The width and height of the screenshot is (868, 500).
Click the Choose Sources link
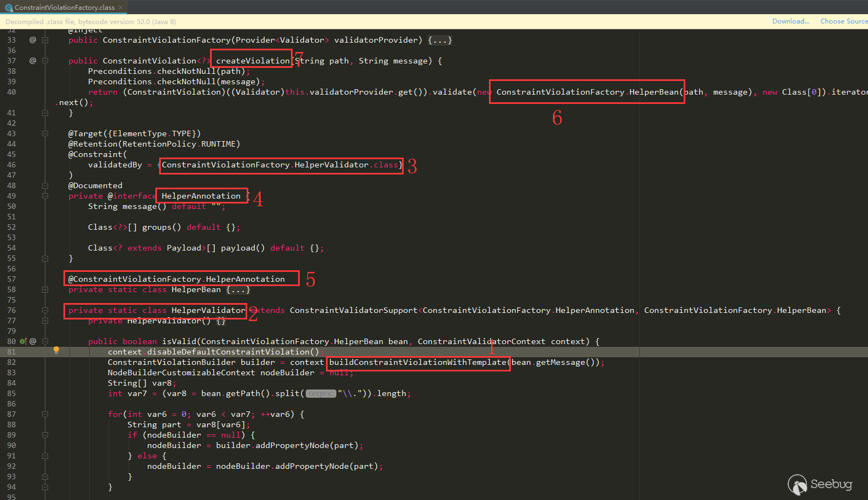point(843,21)
